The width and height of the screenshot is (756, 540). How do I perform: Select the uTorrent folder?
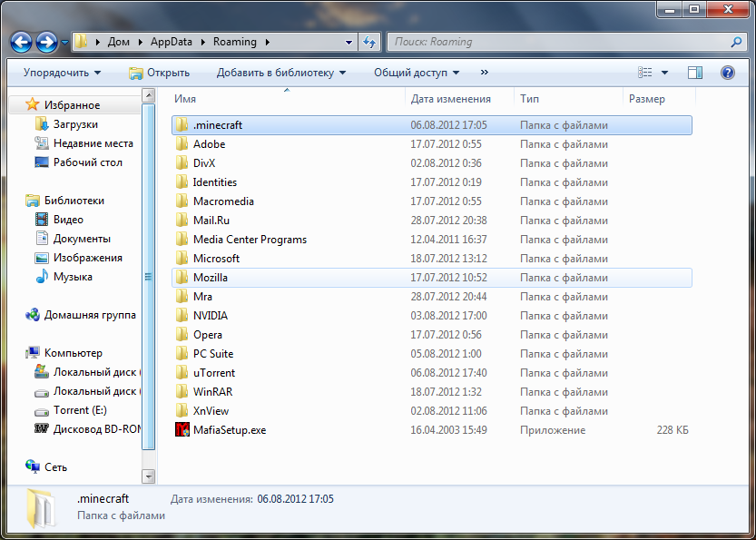(431, 373)
